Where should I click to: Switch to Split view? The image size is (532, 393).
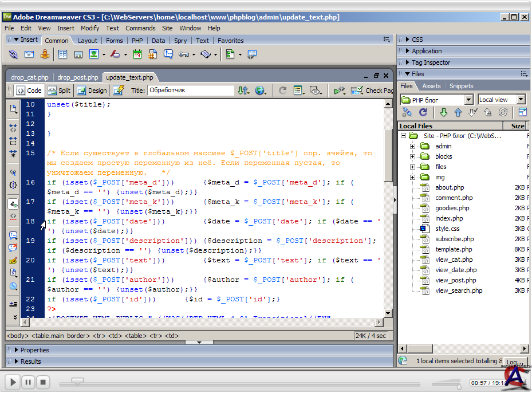tap(60, 91)
